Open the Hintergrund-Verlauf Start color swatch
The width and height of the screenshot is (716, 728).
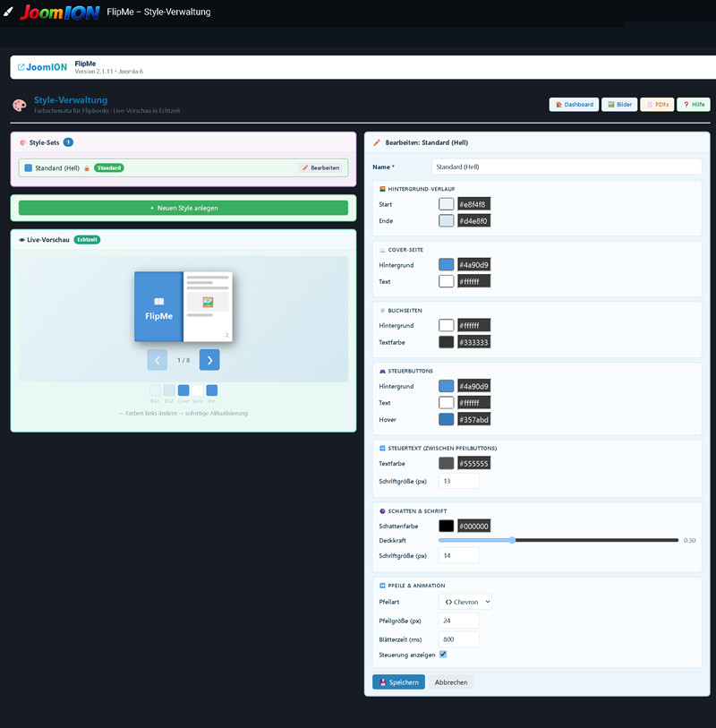coord(447,204)
